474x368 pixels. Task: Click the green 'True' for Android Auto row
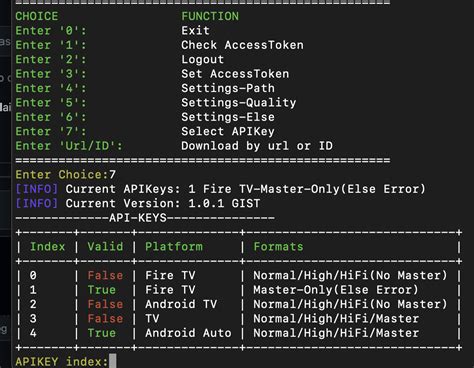pos(101,333)
